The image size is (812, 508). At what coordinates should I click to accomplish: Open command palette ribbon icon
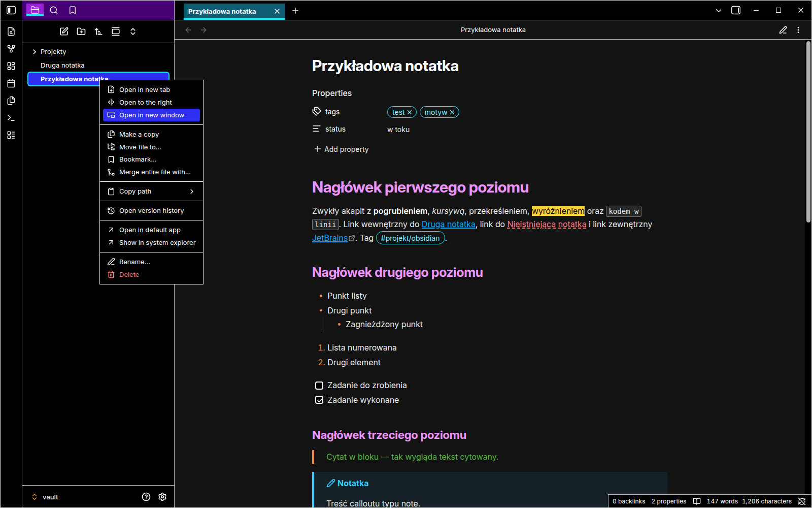click(11, 118)
